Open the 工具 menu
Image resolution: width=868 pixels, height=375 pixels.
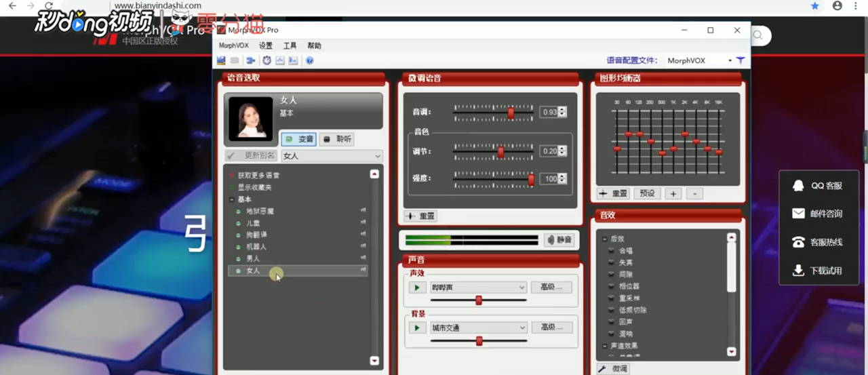(290, 45)
